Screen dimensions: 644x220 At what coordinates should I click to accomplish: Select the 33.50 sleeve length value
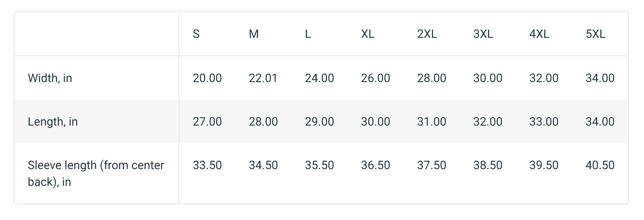207,165
